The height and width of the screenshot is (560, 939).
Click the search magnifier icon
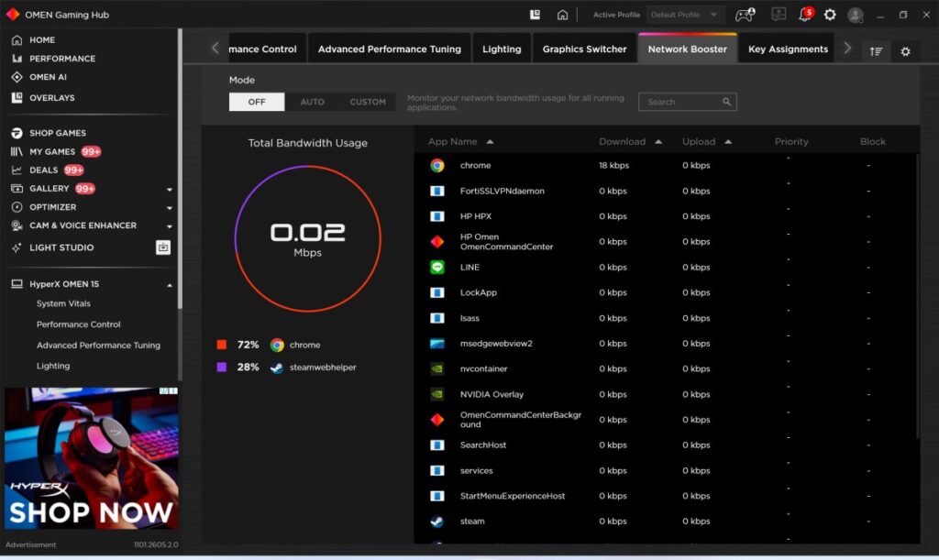click(726, 102)
